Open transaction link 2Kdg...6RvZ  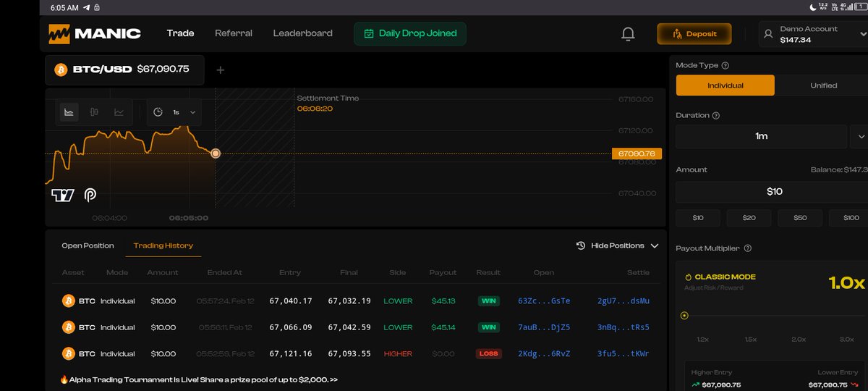(x=544, y=354)
